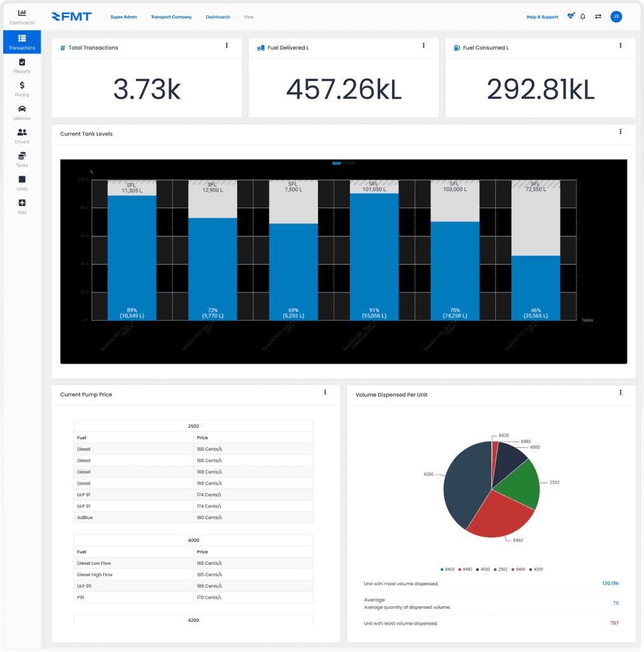Open the JS user avatar menu
The width and height of the screenshot is (644, 652).
[x=616, y=16]
